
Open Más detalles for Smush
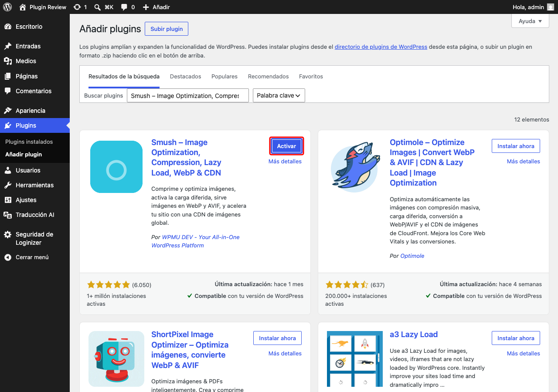click(285, 162)
